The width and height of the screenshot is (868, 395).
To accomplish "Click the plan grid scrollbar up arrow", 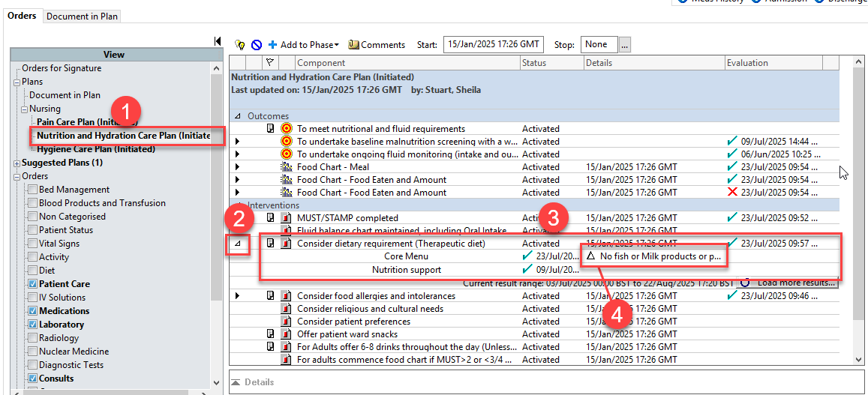I will (x=858, y=62).
